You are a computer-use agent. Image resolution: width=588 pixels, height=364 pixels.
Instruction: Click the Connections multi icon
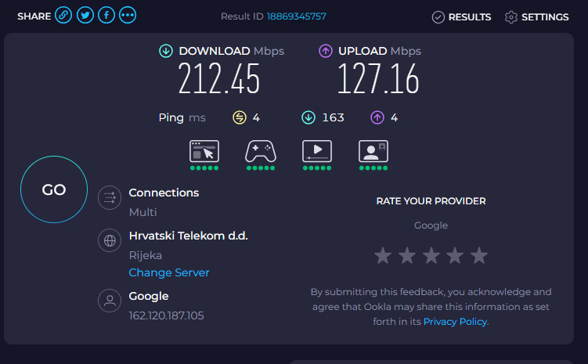(x=110, y=197)
